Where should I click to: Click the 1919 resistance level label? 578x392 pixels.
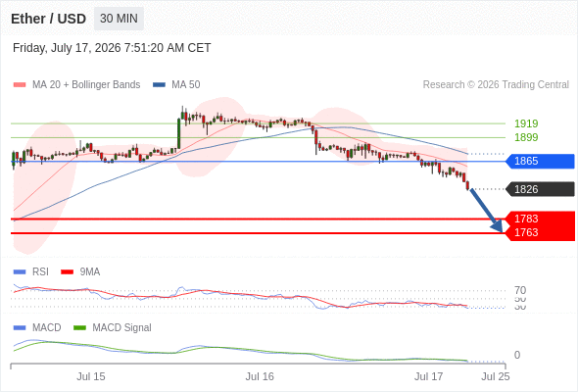click(x=526, y=123)
